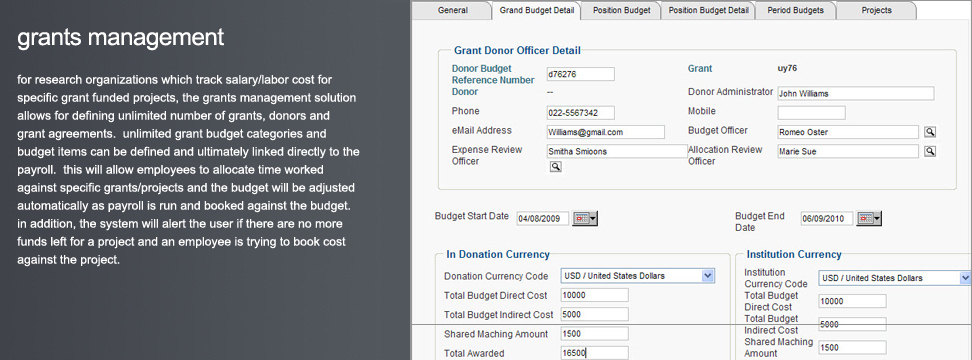This screenshot has height=360, width=972.
Task: Open Allocation Review Officer lookup search icon
Action: pyautogui.click(x=929, y=151)
